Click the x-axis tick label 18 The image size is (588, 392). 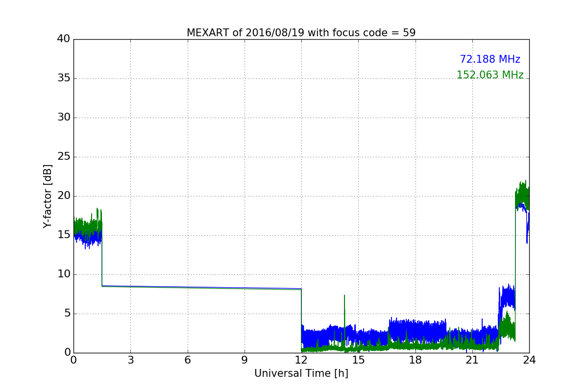click(x=416, y=360)
